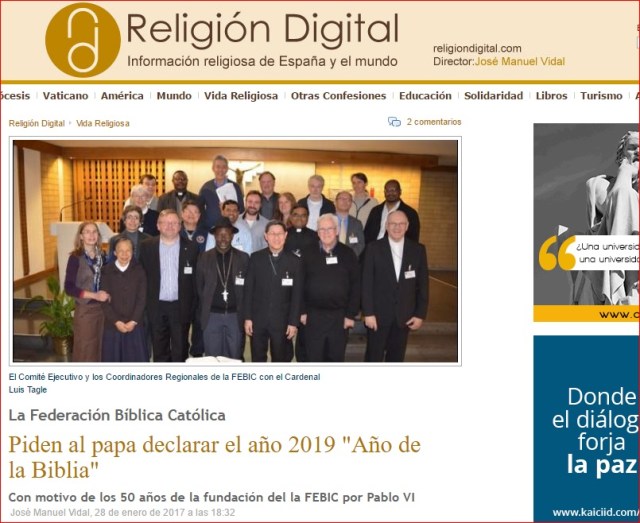Click the Vida Religiosa breadcrumb link

point(103,123)
